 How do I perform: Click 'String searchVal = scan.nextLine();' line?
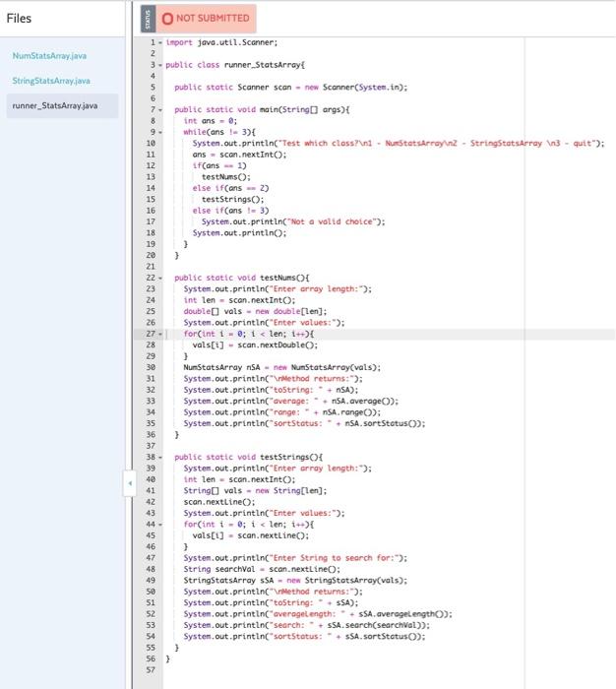[x=262, y=569]
